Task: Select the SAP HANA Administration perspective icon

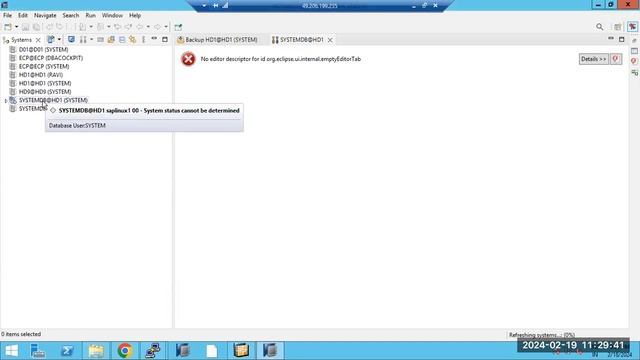Action: pyautogui.click(x=632, y=27)
